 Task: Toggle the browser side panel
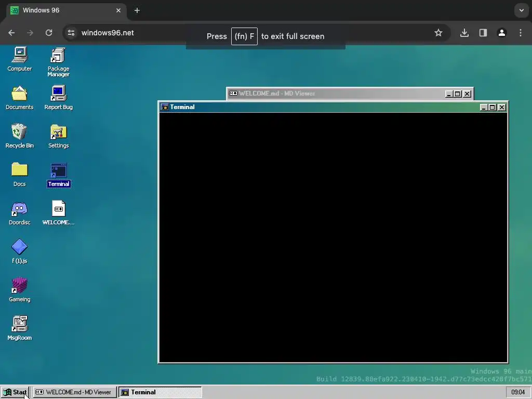click(x=483, y=33)
